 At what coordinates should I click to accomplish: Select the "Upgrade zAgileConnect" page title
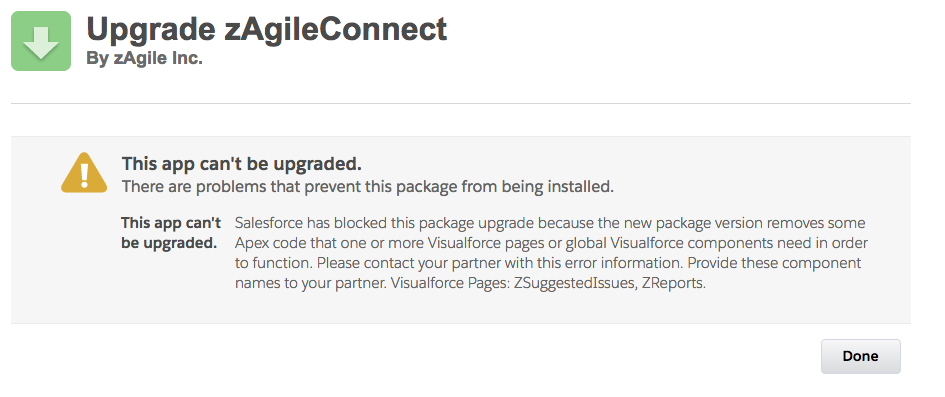coord(266,29)
